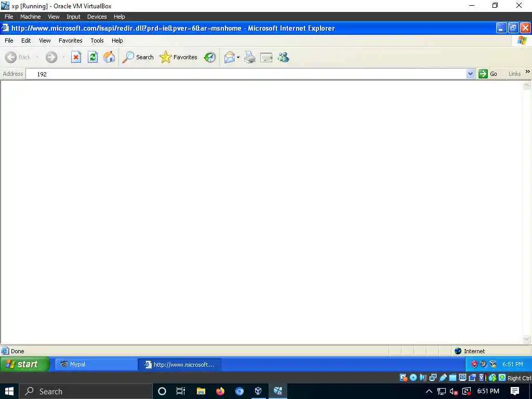Screen dimensions: 532x399
Task: Open Cortana circle icon on taskbar
Action: [162, 391]
